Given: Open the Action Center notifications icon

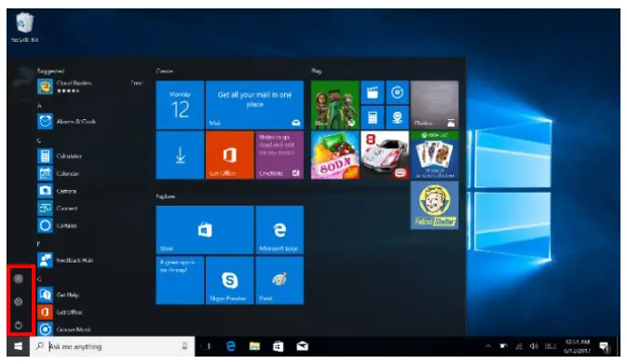Looking at the screenshot, I should tap(605, 347).
